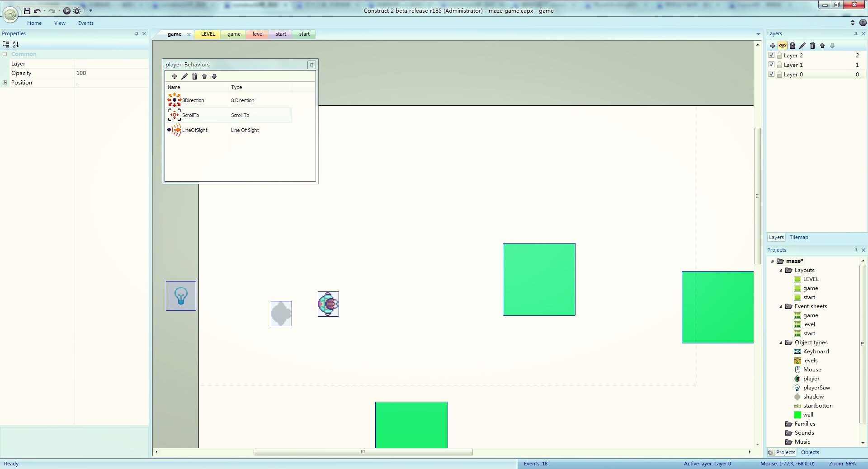Undo the last action
The width and height of the screenshot is (868, 469).
(x=37, y=10)
